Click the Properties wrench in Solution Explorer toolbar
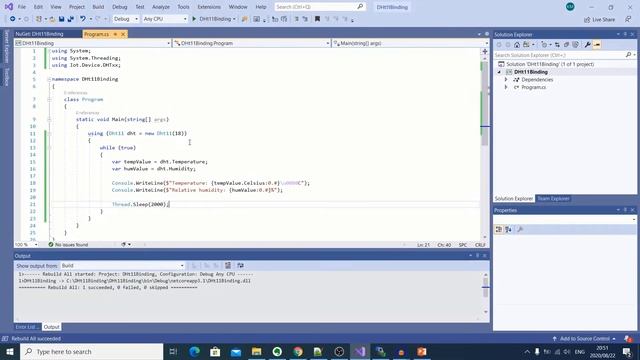Screen dimensions: 640x360 [x=587, y=44]
